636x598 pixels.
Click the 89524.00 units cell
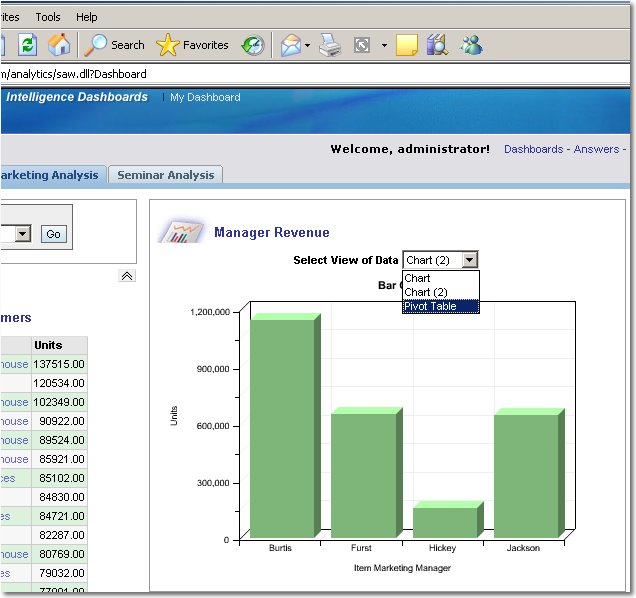point(59,440)
